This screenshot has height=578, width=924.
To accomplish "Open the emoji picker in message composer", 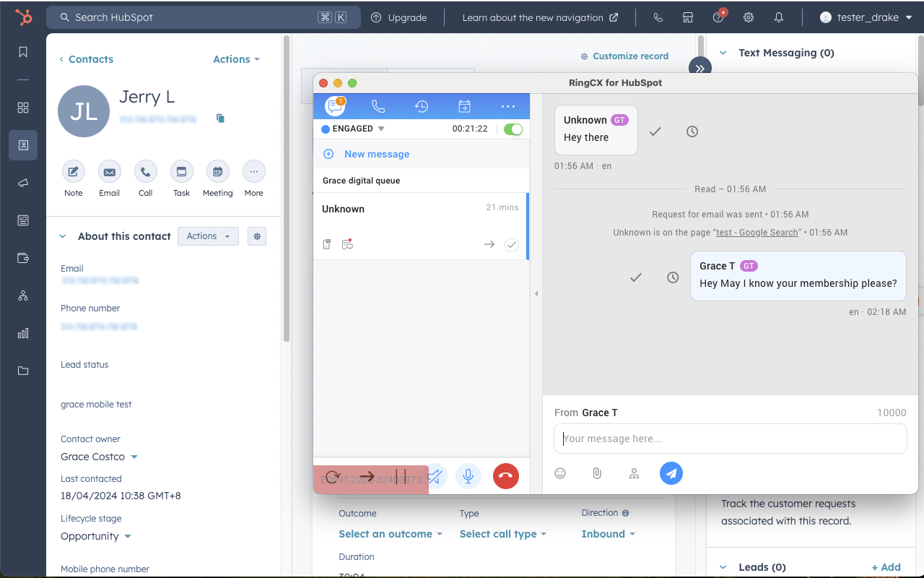I will click(560, 473).
